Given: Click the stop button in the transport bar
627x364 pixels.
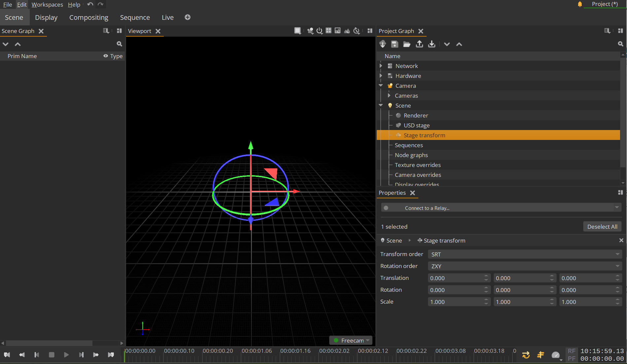Looking at the screenshot, I should coord(52,355).
